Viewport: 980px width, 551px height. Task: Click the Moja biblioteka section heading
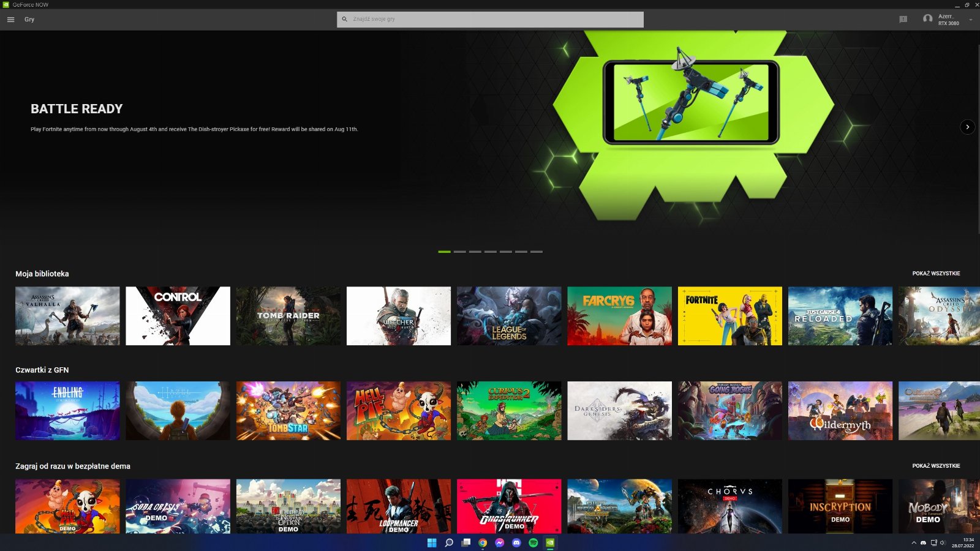point(42,274)
